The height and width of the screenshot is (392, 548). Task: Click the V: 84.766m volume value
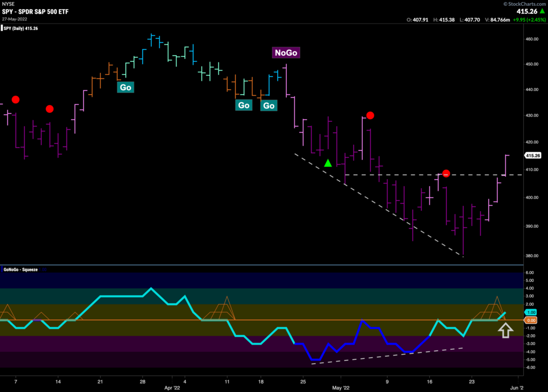click(x=497, y=20)
